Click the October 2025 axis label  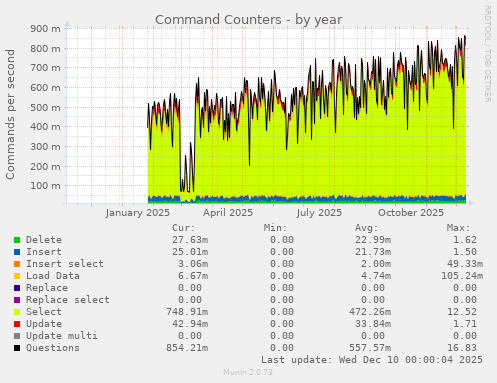411,213
